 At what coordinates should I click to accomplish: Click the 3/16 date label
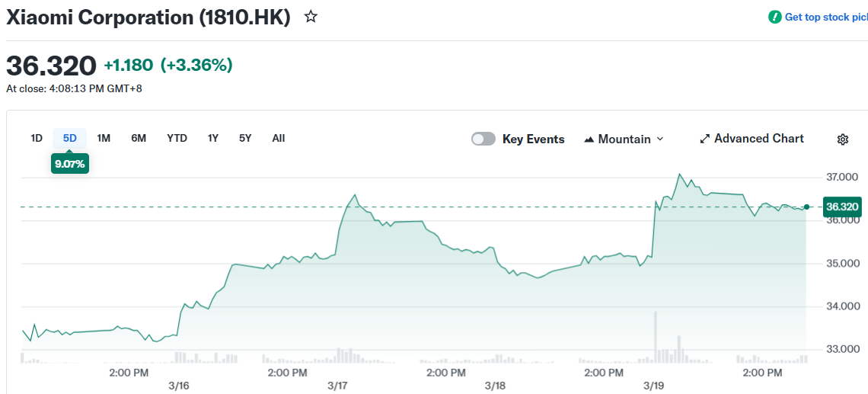179,385
